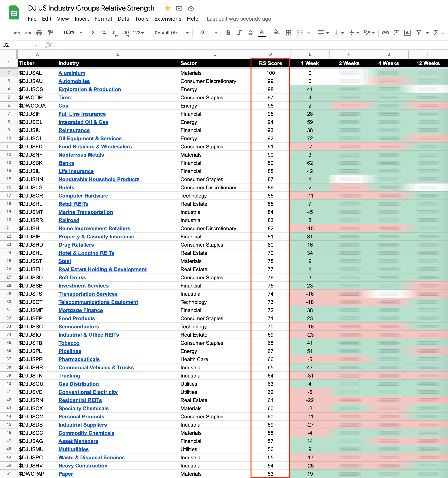Click the Print icon
The image size is (448, 478).
[39, 33]
